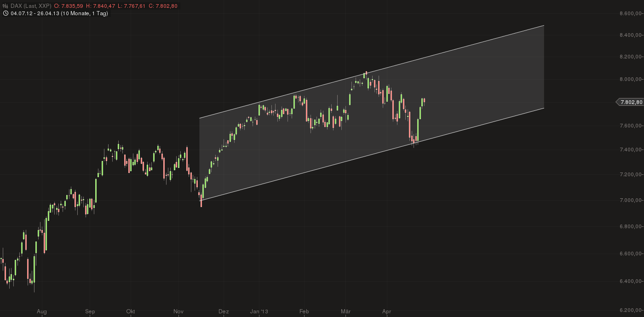Click the Sep label on time axis
The image size is (644, 317).
pos(90,311)
